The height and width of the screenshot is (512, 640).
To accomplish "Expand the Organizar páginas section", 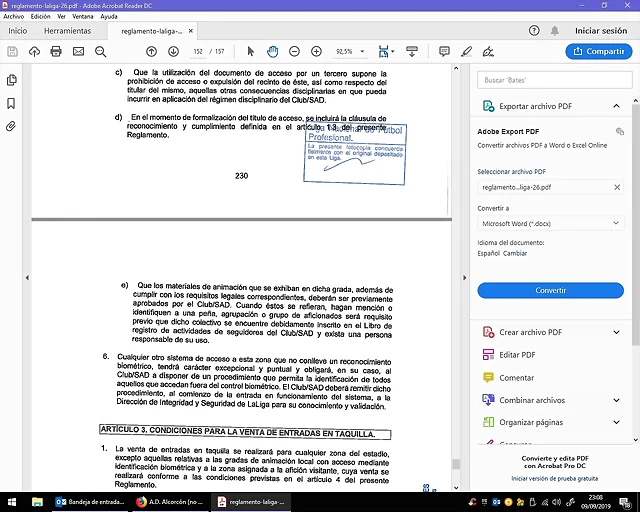I will click(616, 422).
